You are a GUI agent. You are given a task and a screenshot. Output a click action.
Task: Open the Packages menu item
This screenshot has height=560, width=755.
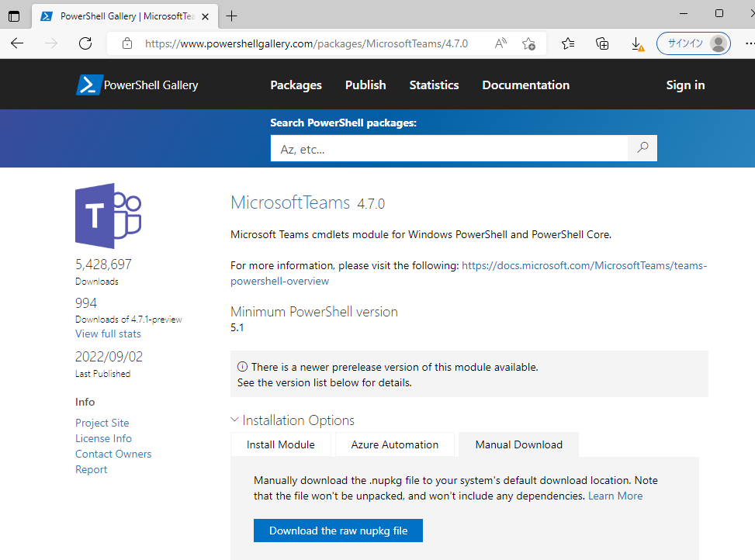coord(296,85)
